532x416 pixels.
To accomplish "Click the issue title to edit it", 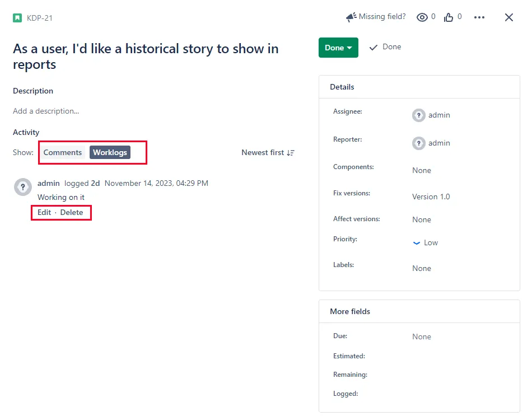I will 146,57.
